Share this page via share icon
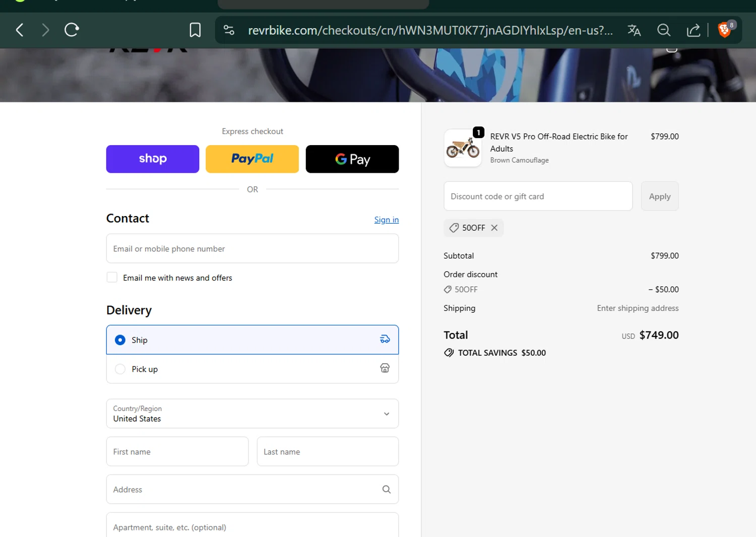 [694, 30]
